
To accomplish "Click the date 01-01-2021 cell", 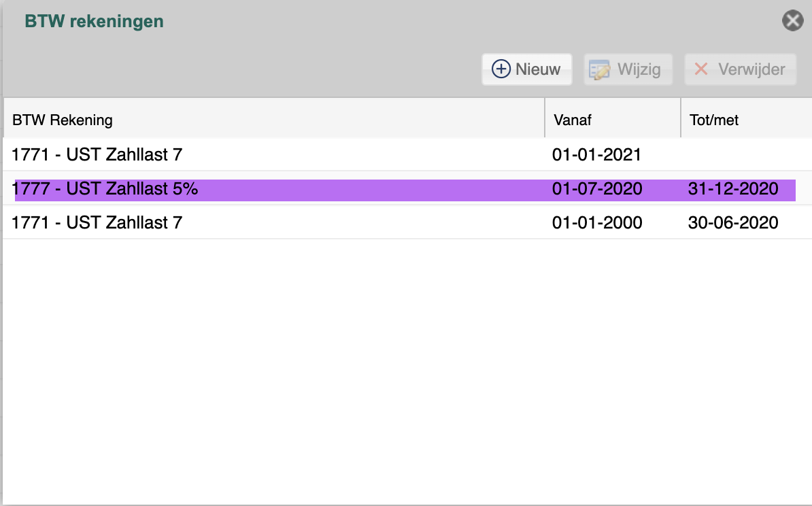I will pyautogui.click(x=596, y=155).
